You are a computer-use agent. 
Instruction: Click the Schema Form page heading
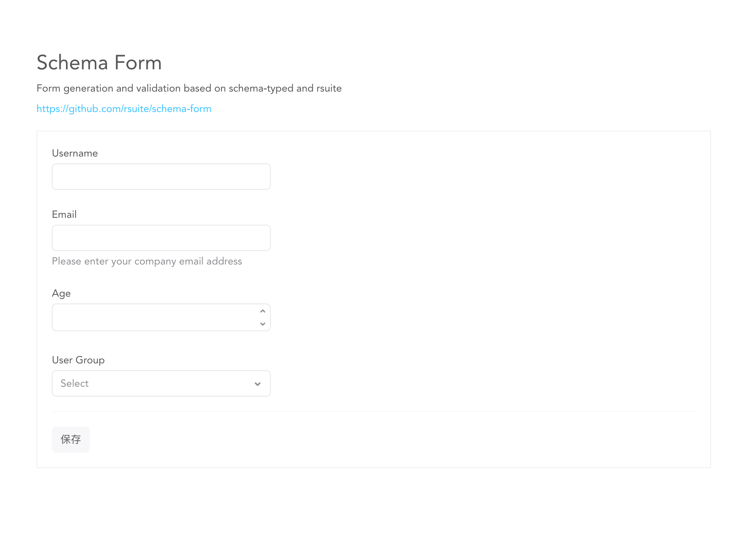pos(99,62)
